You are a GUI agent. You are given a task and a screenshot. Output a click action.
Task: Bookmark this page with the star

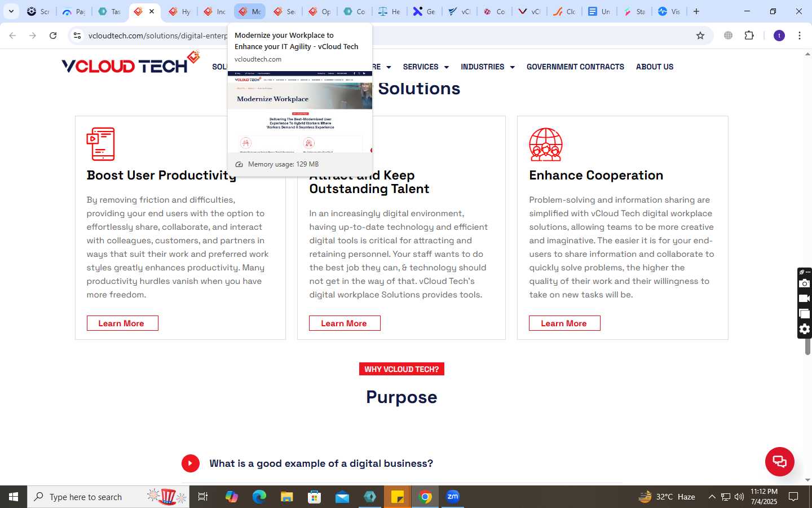point(700,36)
